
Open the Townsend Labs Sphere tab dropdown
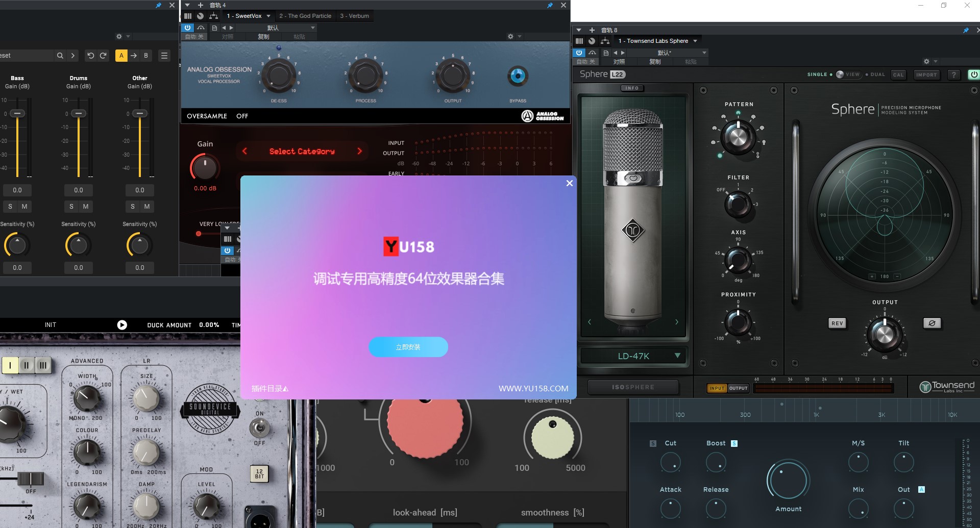point(695,41)
